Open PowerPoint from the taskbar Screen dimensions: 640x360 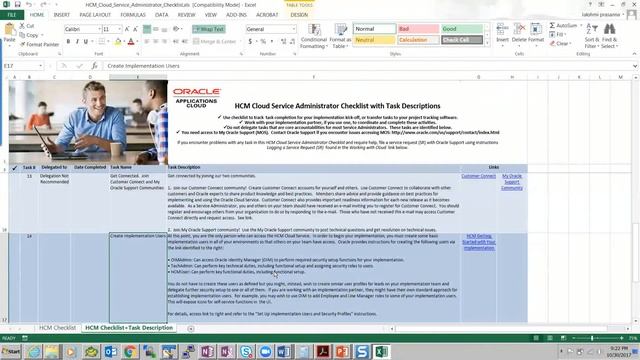[x=342, y=351]
